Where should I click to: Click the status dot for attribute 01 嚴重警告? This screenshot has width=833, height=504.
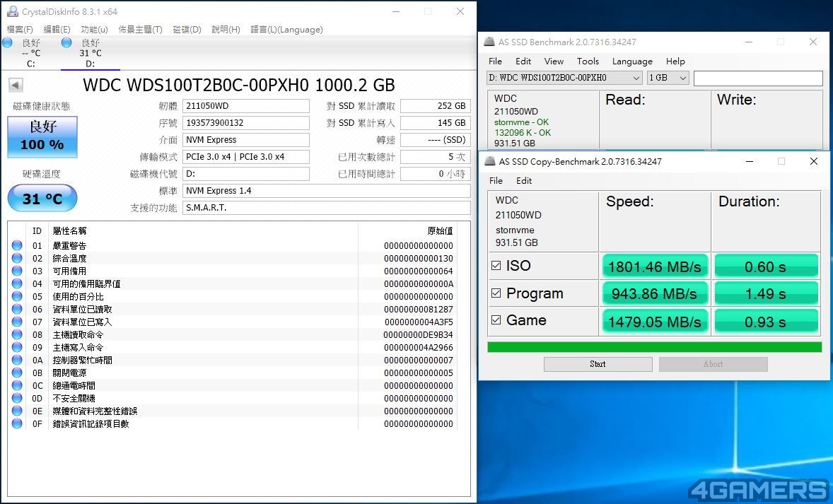point(17,245)
